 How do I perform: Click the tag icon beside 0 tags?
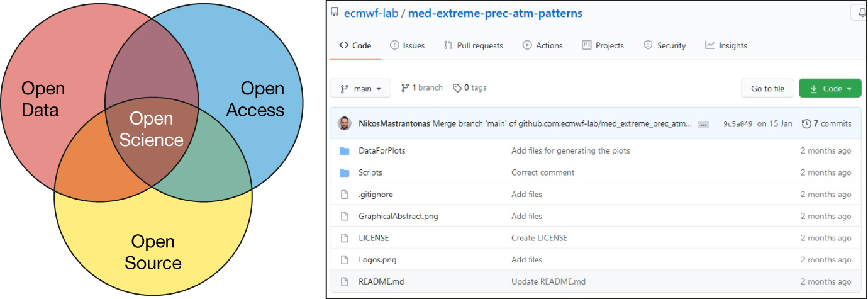(457, 88)
